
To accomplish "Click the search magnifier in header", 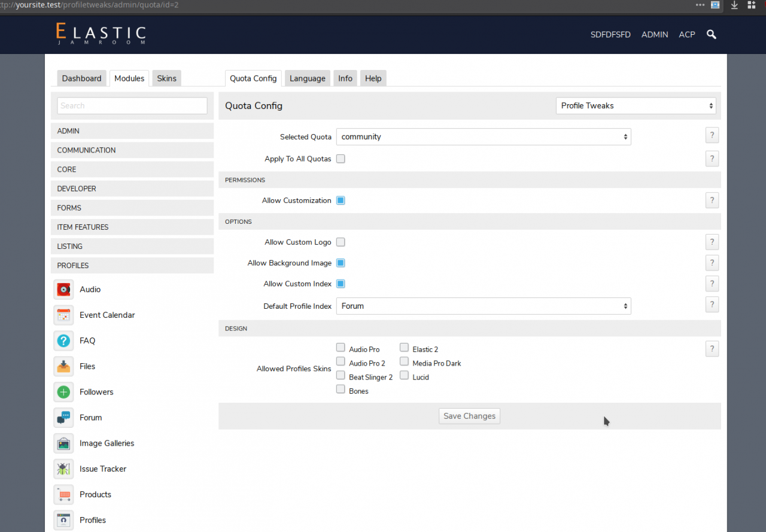I will (711, 35).
